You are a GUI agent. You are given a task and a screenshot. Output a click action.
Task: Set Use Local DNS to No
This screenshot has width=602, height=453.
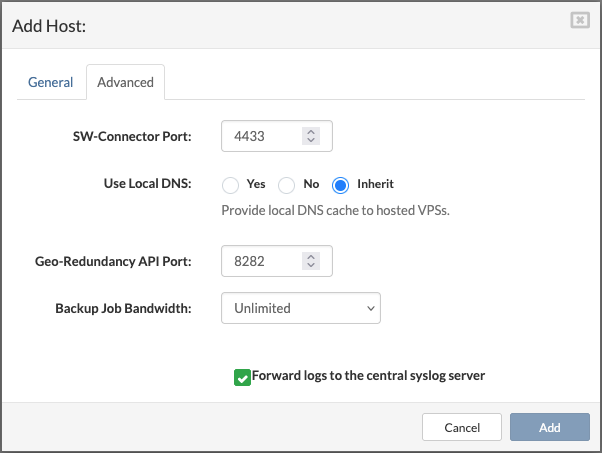coord(287,185)
